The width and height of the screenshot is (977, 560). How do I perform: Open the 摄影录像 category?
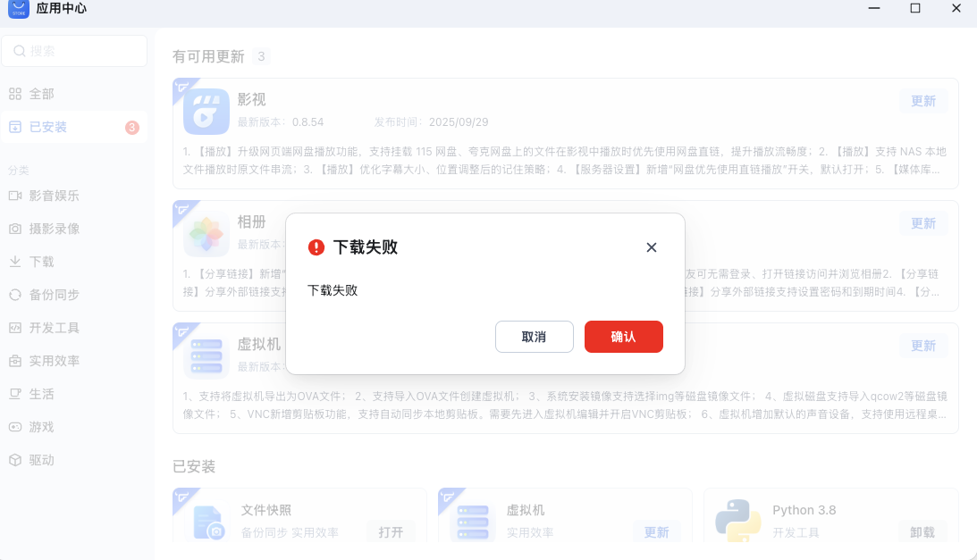[x=74, y=229]
